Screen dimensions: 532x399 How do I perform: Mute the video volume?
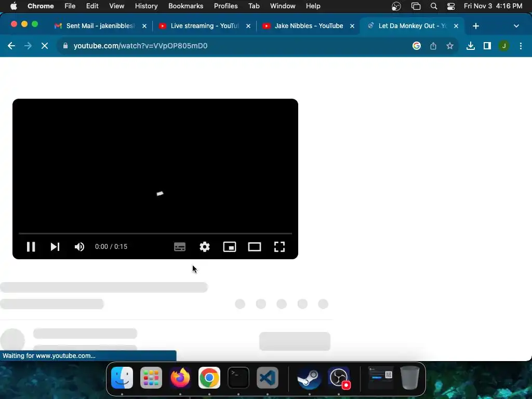click(x=79, y=247)
